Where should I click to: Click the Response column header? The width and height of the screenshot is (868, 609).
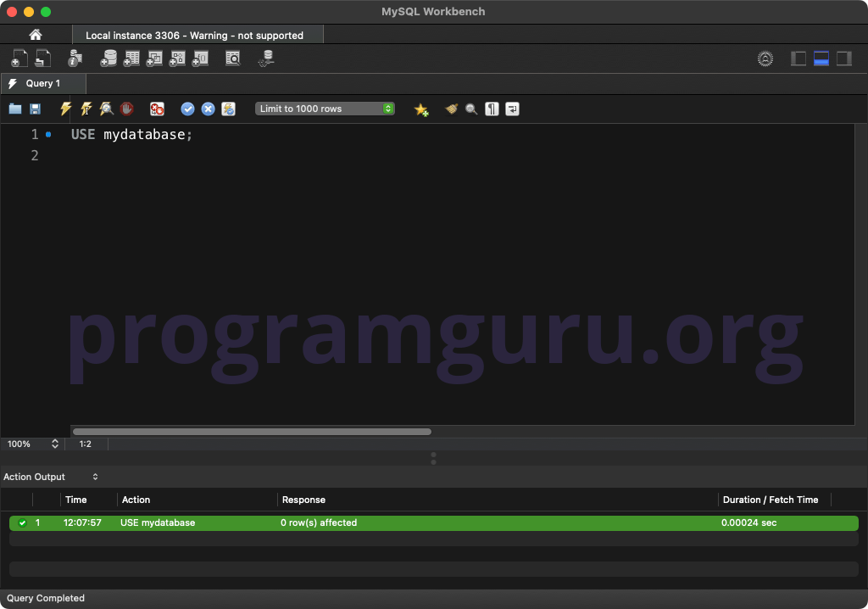pos(303,500)
